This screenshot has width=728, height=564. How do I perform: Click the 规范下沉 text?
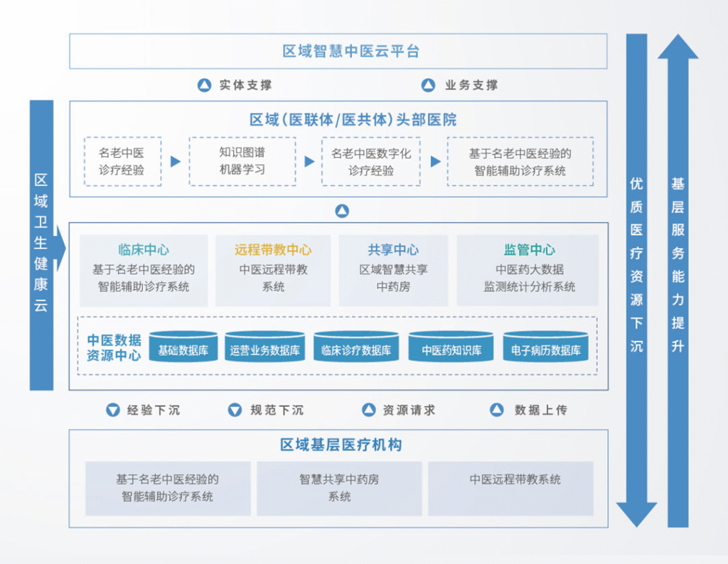pos(277,410)
